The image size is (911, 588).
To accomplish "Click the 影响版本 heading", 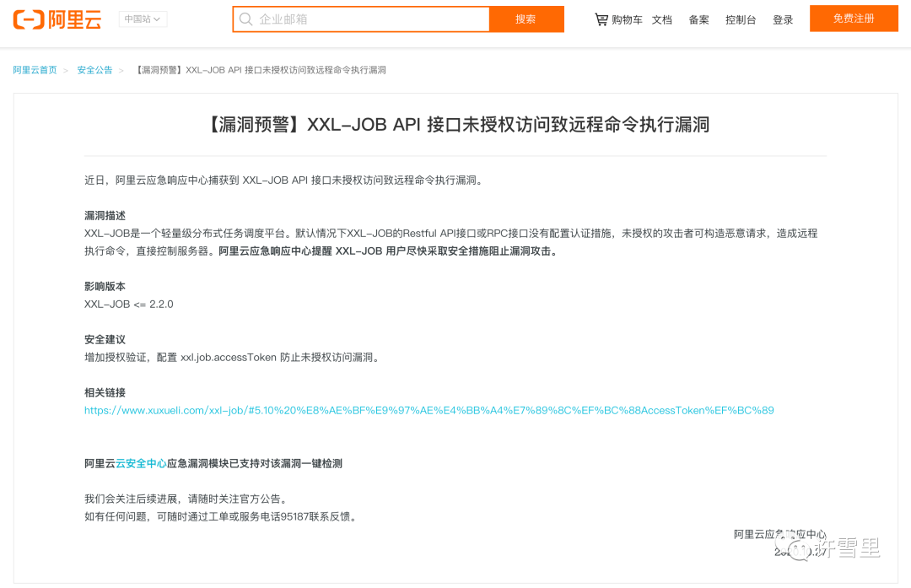I will coord(105,287).
